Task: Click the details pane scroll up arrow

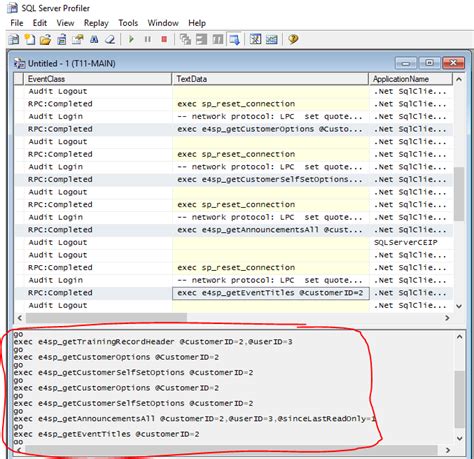Action: tap(459, 337)
